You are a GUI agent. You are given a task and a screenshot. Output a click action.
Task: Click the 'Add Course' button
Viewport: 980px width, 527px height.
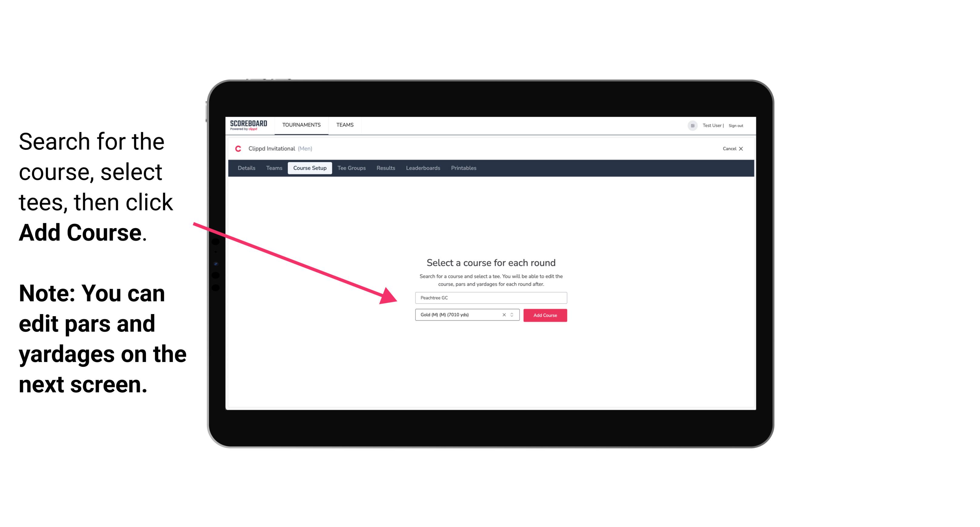coord(545,315)
